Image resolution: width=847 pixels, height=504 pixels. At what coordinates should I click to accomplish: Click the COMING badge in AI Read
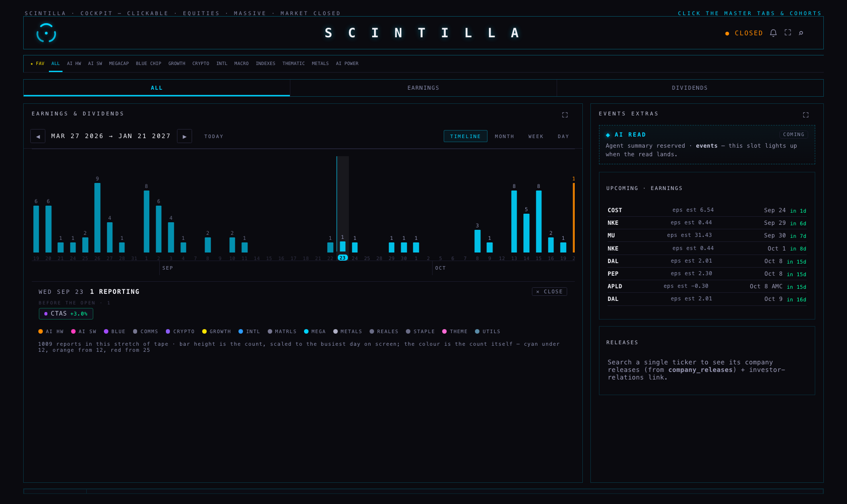click(794, 135)
